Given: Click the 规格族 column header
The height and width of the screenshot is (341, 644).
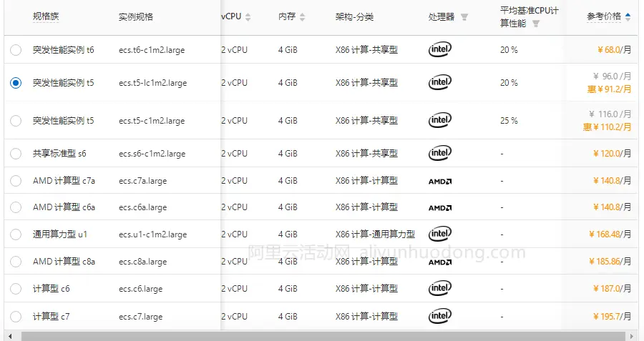Looking at the screenshot, I should tap(46, 16).
